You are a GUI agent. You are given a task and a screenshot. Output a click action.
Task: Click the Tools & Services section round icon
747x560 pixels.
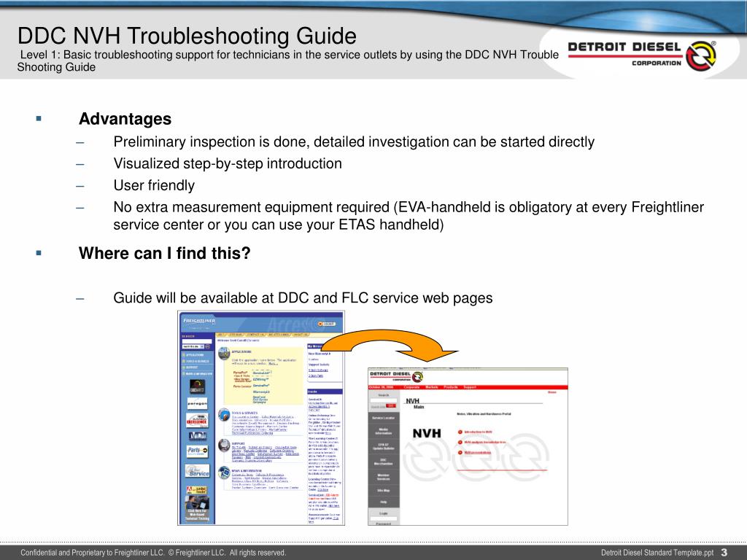pyautogui.click(x=224, y=414)
